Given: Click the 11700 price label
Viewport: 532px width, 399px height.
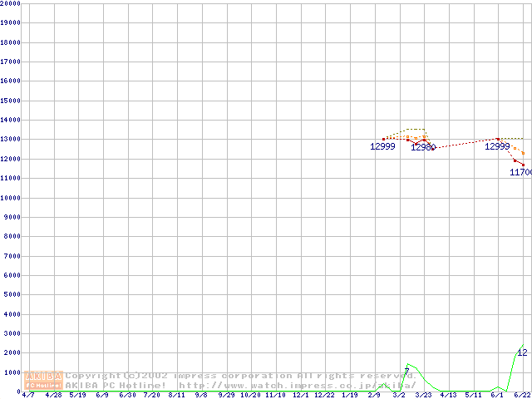Looking at the screenshot, I should coord(520,172).
